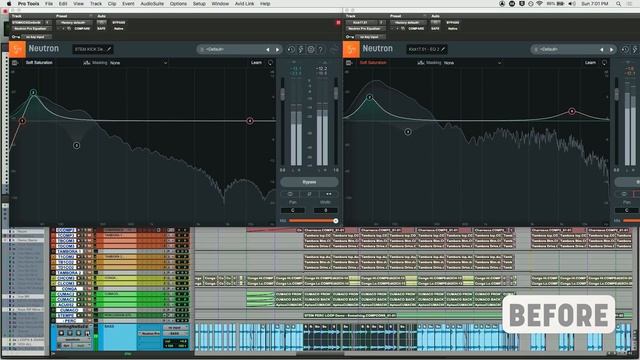This screenshot has height=360, width=640.
Task: Open undo history in right Neutron
Action: (625, 50)
